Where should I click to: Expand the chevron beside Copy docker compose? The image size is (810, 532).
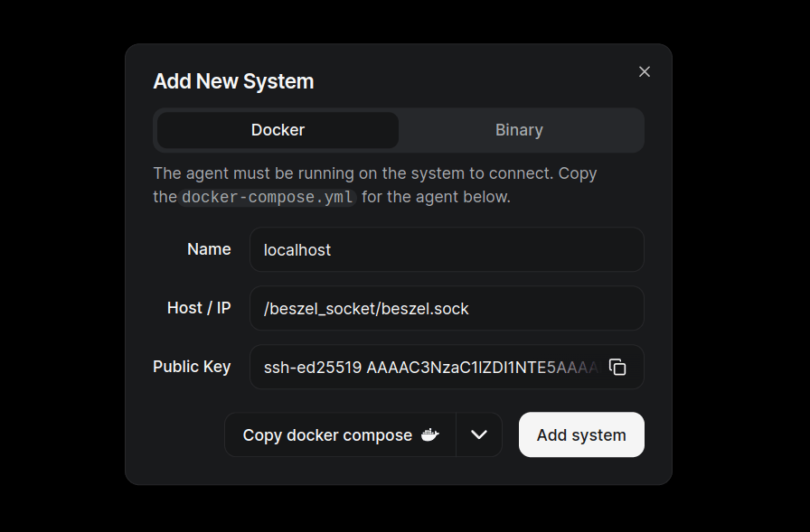point(479,434)
